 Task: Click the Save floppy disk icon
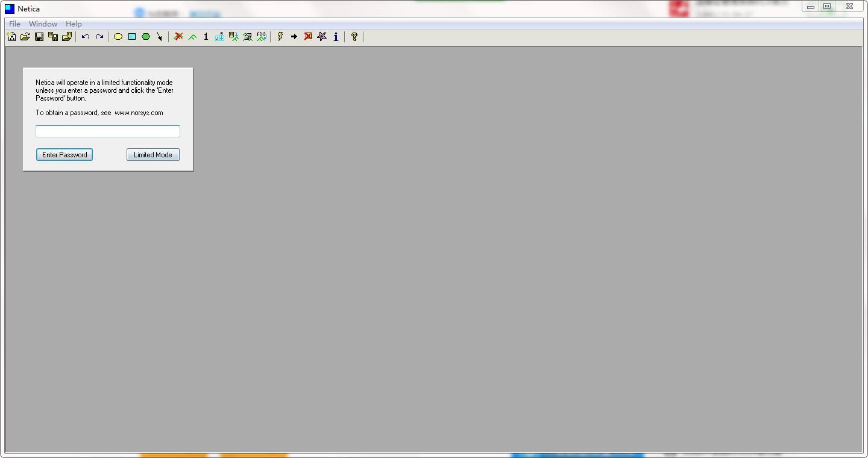(x=39, y=37)
